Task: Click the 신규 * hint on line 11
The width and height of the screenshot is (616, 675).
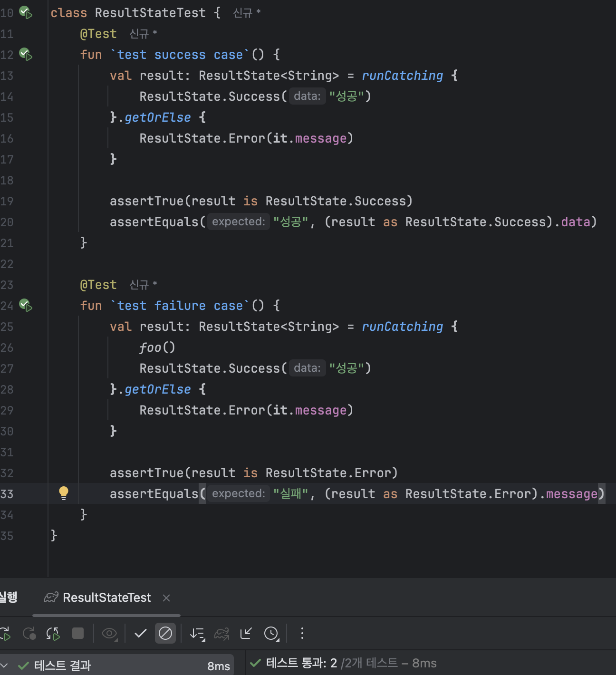Action: click(x=143, y=34)
